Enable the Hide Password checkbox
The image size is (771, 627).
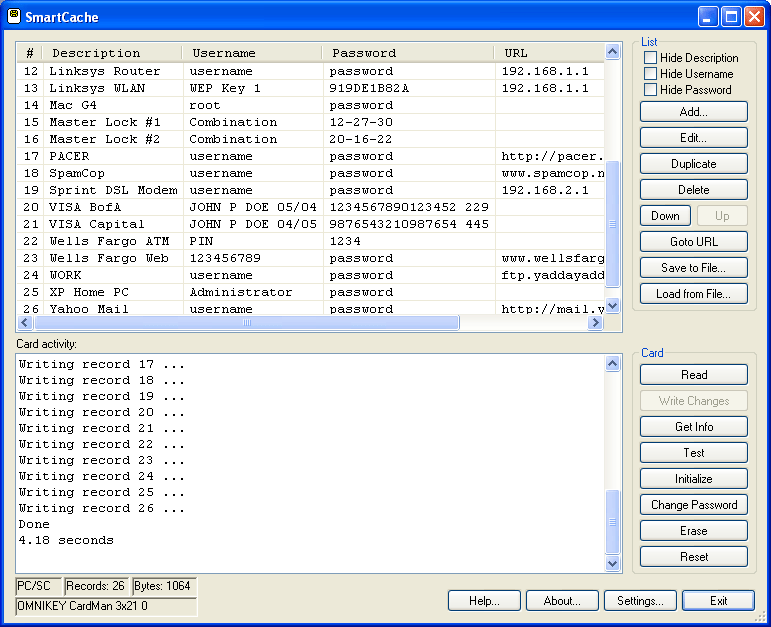tap(650, 90)
